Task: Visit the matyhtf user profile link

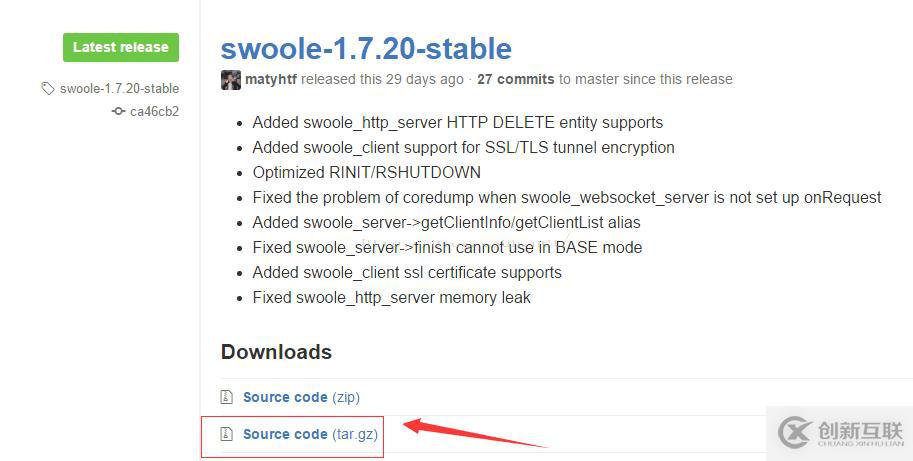Action: pyautogui.click(x=271, y=79)
